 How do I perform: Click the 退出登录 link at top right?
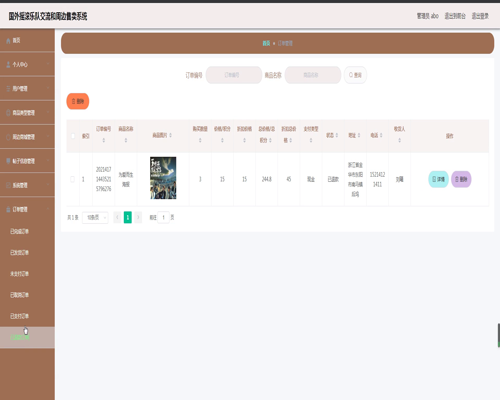[x=480, y=16]
